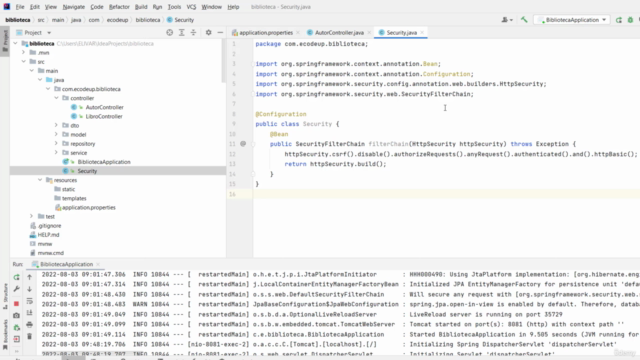Click the Select Opened File target icon

[169, 32]
